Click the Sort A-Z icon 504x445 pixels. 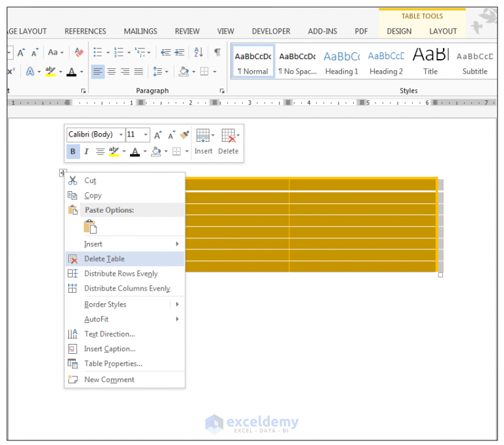[199, 52]
